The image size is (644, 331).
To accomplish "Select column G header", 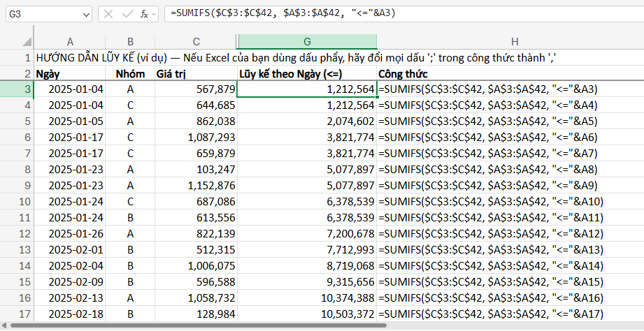I will pos(307,41).
